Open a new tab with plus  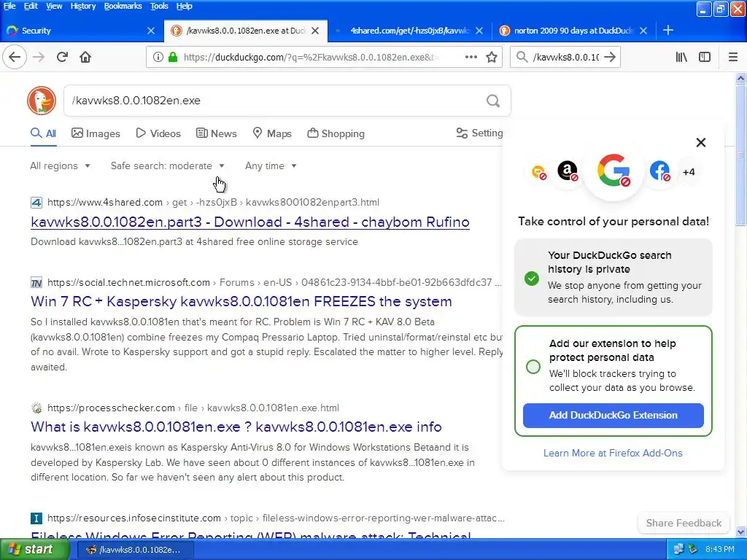668,30
